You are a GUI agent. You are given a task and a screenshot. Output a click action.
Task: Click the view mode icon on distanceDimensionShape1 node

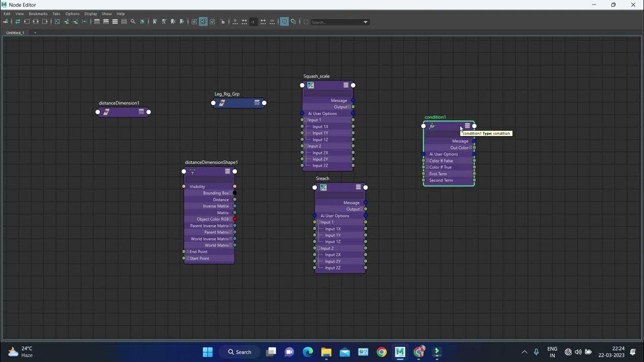coord(228,171)
